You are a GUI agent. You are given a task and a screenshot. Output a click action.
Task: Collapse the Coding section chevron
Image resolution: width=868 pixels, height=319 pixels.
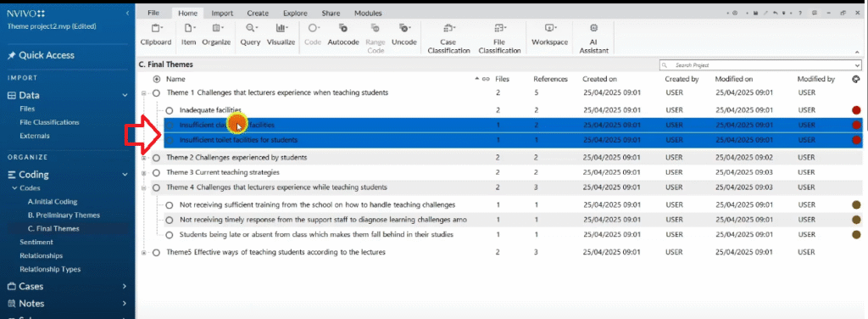pyautogui.click(x=125, y=175)
